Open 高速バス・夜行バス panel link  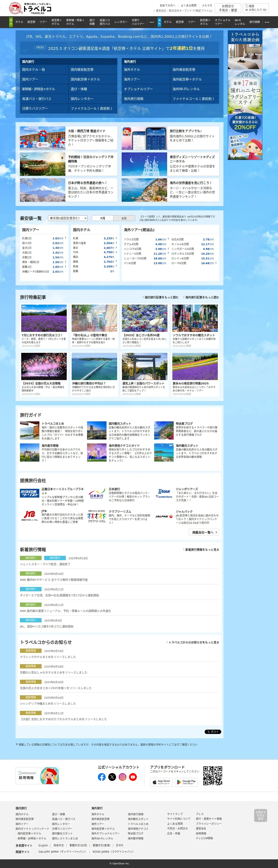tap(44, 99)
